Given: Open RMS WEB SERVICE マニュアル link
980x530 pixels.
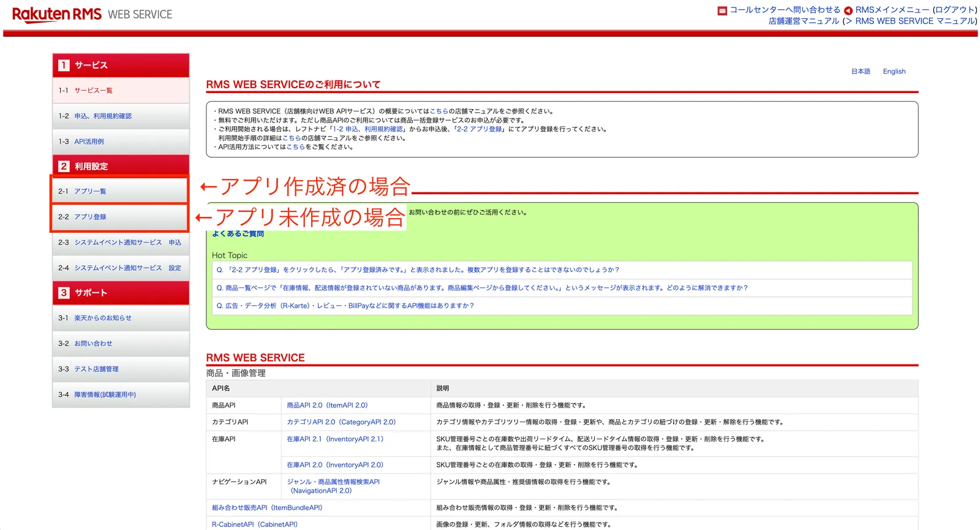Looking at the screenshot, I should (914, 21).
